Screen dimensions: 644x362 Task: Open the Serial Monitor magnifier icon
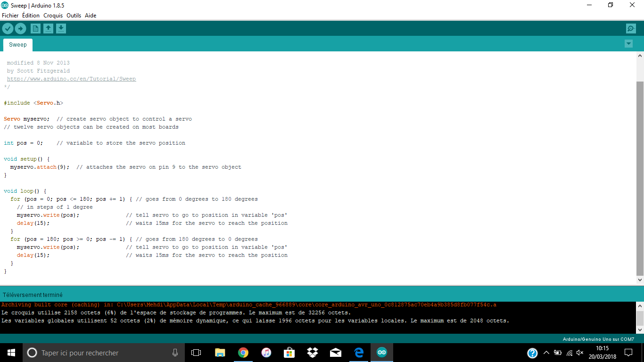631,29
